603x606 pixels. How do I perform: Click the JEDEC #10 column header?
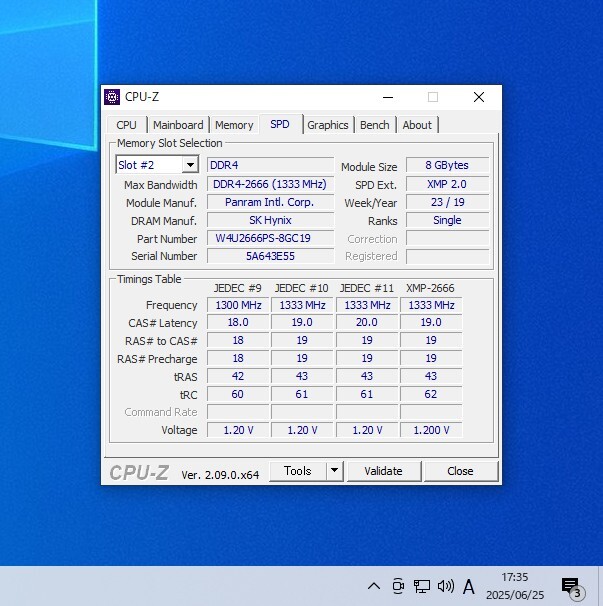coord(302,288)
